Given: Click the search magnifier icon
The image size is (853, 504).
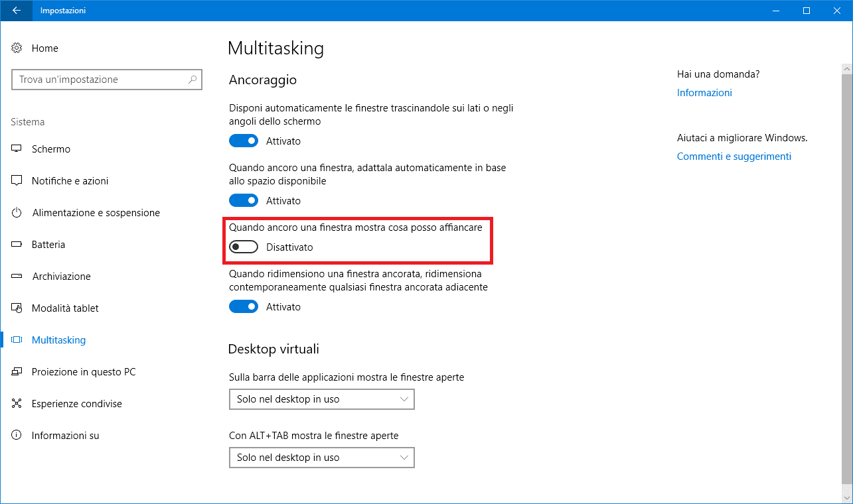Looking at the screenshot, I should pos(193,80).
